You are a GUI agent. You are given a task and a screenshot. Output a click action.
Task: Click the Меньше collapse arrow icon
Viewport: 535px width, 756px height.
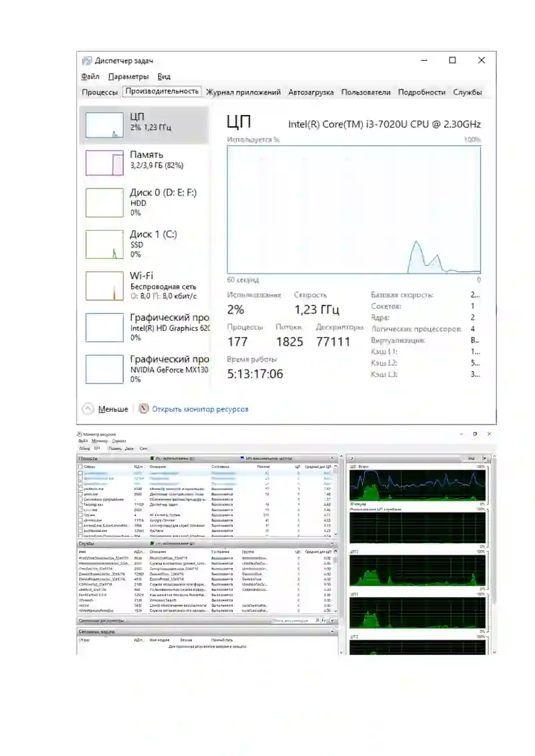[x=88, y=409]
